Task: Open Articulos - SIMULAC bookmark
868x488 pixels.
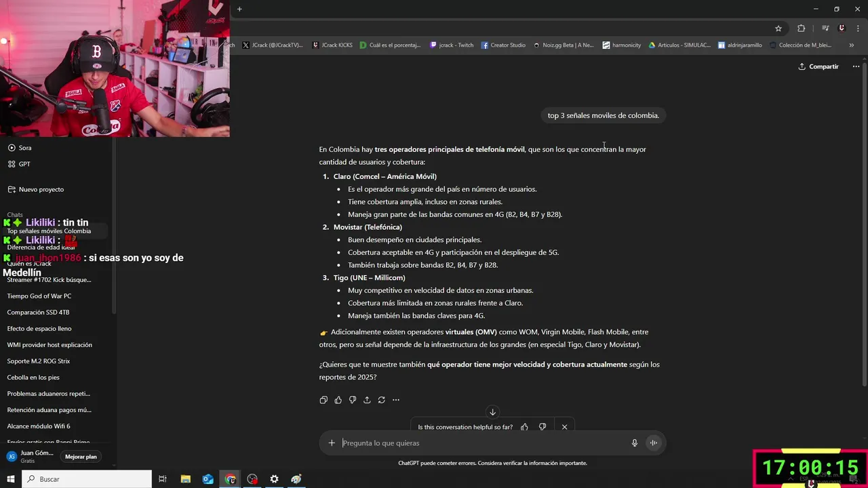Action: (679, 45)
